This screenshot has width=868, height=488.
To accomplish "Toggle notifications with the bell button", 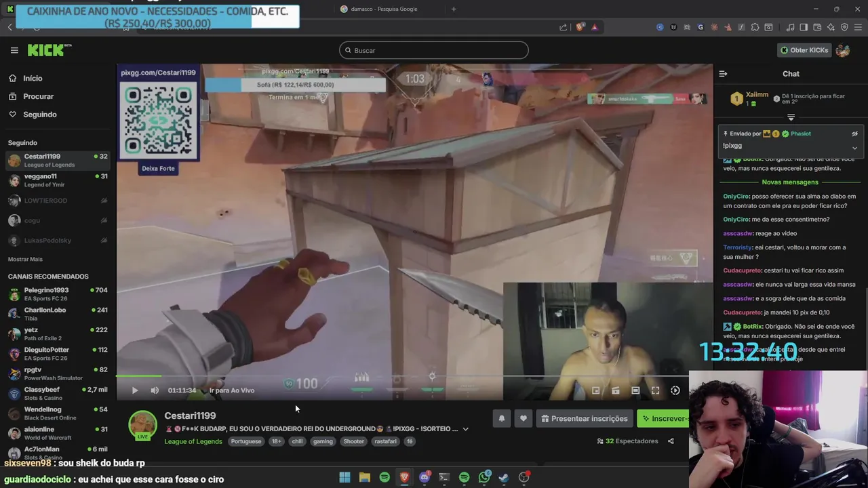I will [x=502, y=419].
